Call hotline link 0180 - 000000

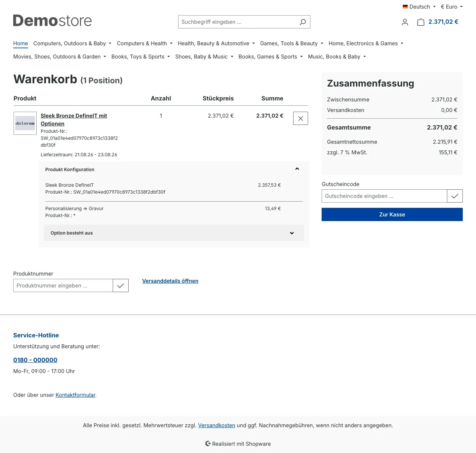tap(35, 360)
